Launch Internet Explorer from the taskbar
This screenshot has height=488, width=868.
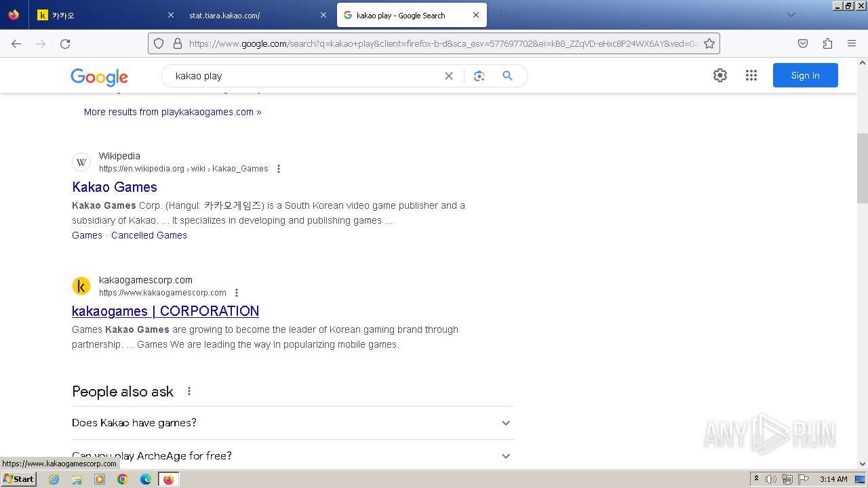54,479
